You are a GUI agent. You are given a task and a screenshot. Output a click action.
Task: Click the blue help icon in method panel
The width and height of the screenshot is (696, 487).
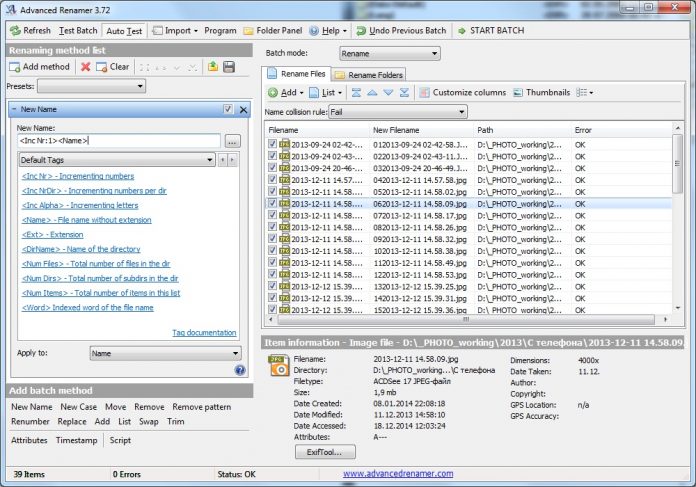click(240, 370)
